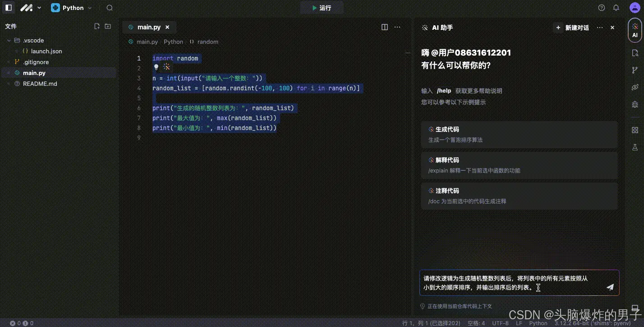Screen dimensions: 644x327
Task: Open the Python environment dropdown in top bar
Action: 90,8
